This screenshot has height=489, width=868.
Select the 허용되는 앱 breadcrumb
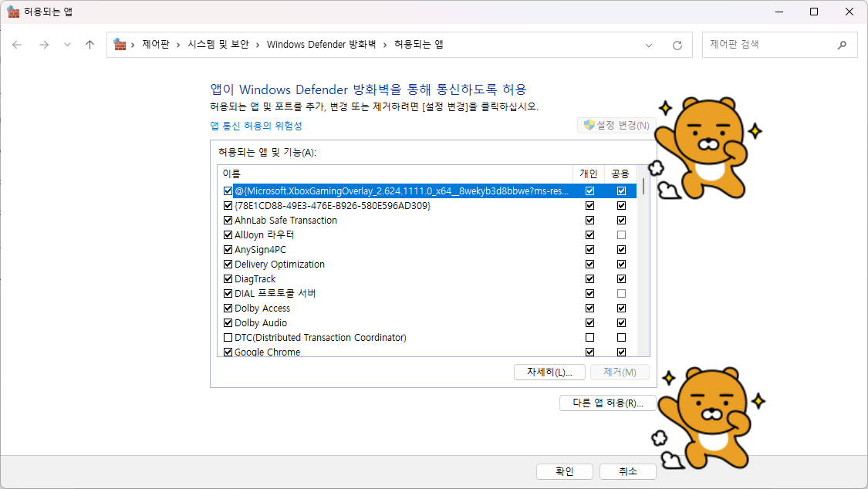click(x=418, y=44)
